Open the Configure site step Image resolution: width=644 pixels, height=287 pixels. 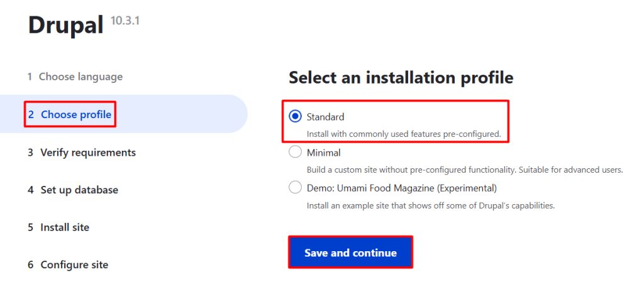tap(68, 264)
